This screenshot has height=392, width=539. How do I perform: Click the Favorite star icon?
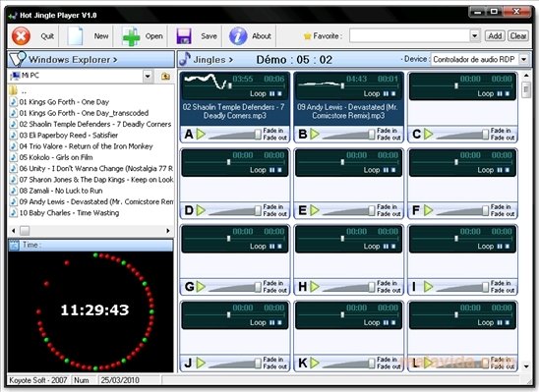point(307,36)
